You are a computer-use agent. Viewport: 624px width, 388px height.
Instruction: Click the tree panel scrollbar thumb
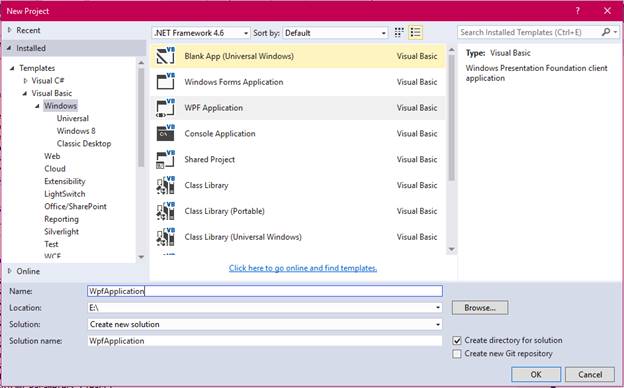coord(141,117)
